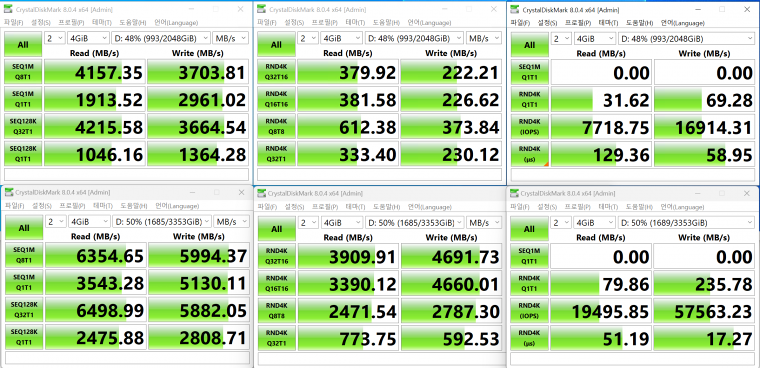
Task: Open drive selector dropdown in window showing 3909.91
Action: pos(414,223)
